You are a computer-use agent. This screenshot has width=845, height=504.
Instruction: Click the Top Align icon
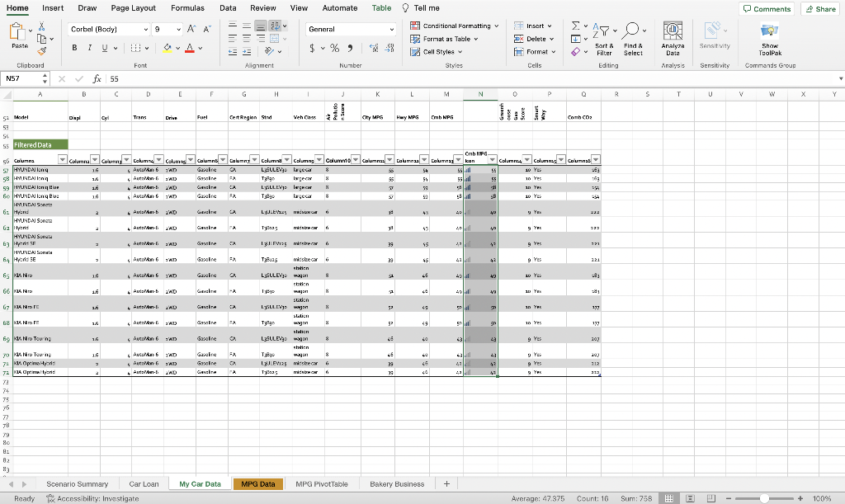232,26
